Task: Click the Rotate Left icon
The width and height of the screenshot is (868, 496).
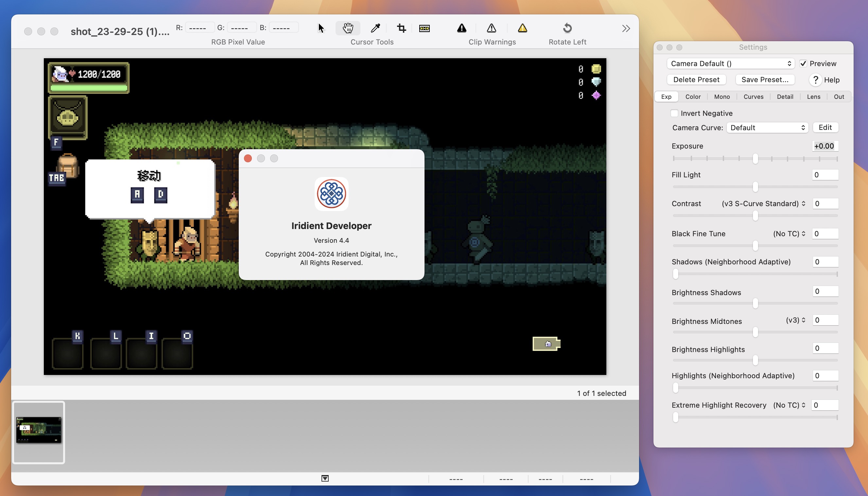Action: tap(567, 28)
